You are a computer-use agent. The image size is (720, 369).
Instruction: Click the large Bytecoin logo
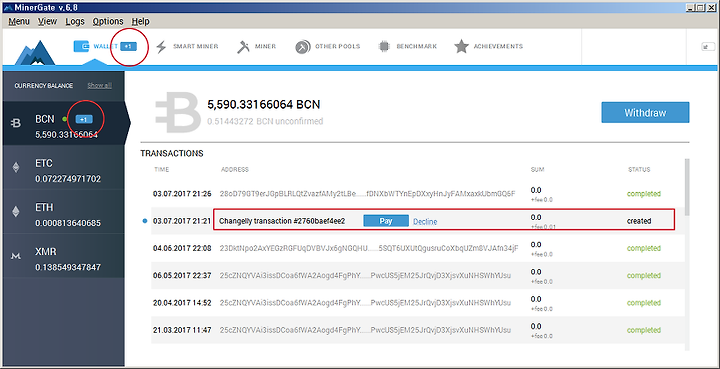coord(177,112)
